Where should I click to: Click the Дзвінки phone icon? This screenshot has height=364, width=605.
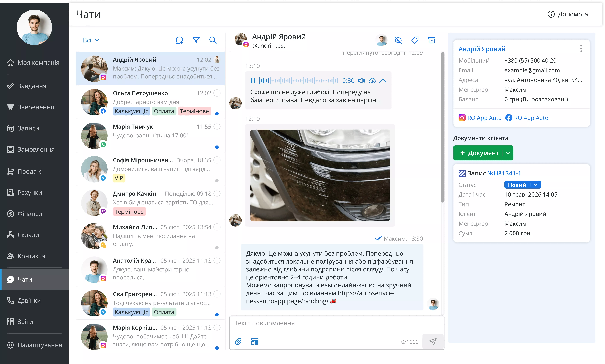11,300
